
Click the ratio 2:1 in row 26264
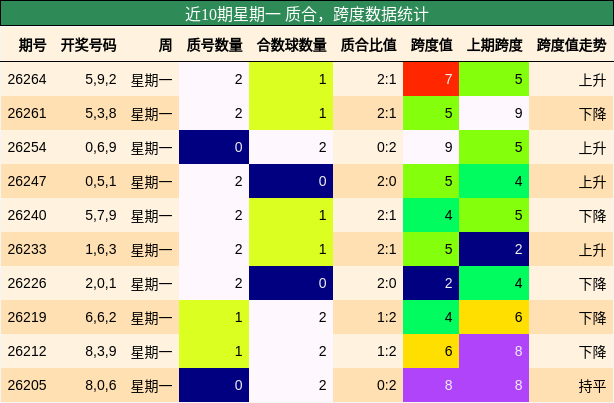(x=386, y=80)
